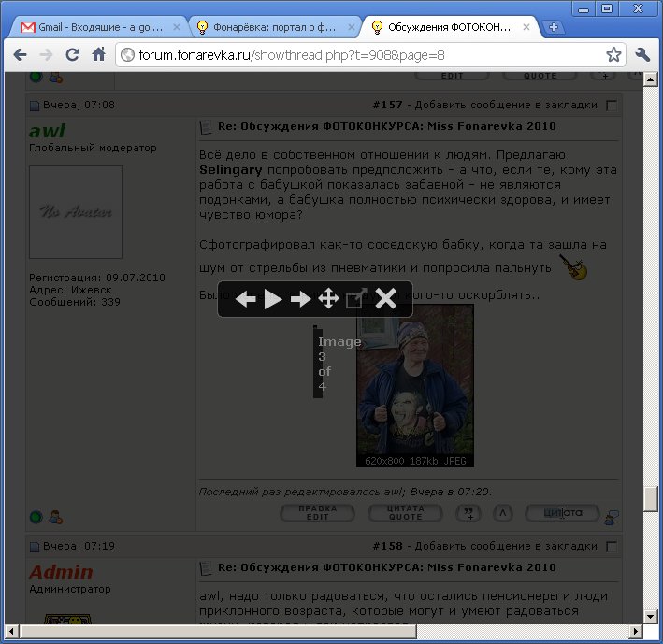The image size is (663, 644).
Task: Click the horizontal scrollbar thumb
Action: [218, 632]
